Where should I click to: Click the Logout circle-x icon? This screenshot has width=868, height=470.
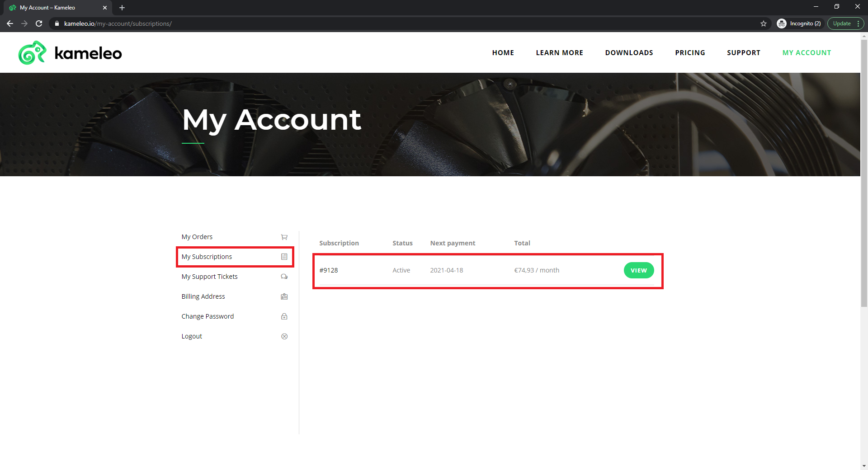pyautogui.click(x=284, y=336)
